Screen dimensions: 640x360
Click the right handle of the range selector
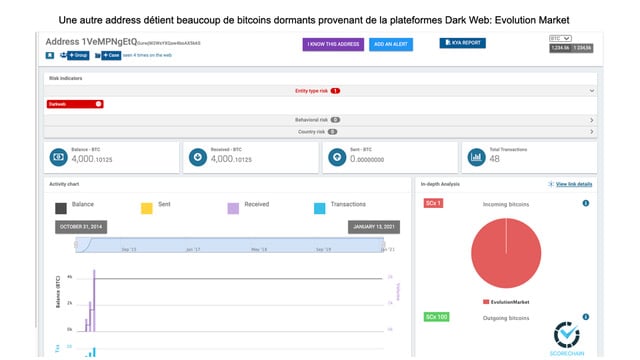[x=383, y=244]
